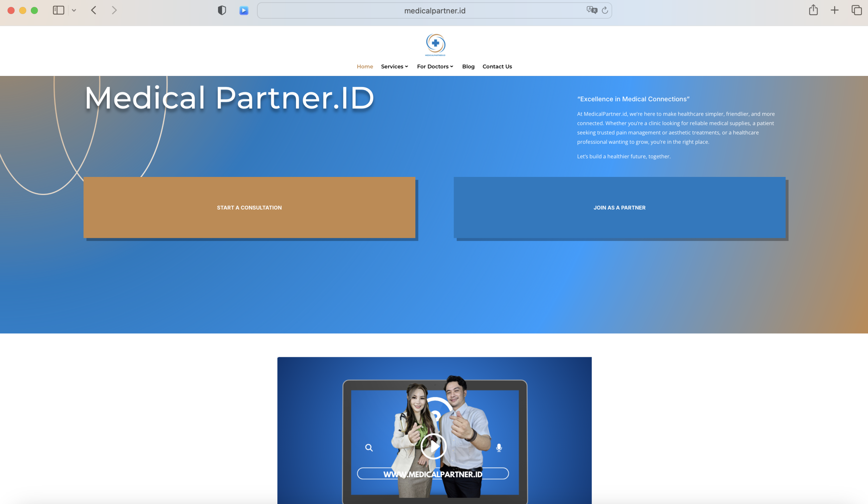Screen dimensions: 868x504
Task: Expand the Services dropdown menu
Action: pyautogui.click(x=394, y=66)
